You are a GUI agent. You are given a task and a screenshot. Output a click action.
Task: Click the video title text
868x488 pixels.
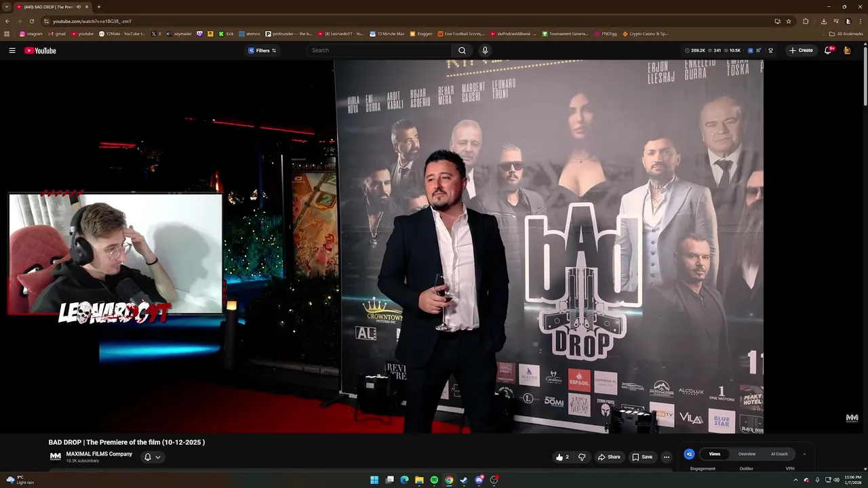tap(127, 442)
